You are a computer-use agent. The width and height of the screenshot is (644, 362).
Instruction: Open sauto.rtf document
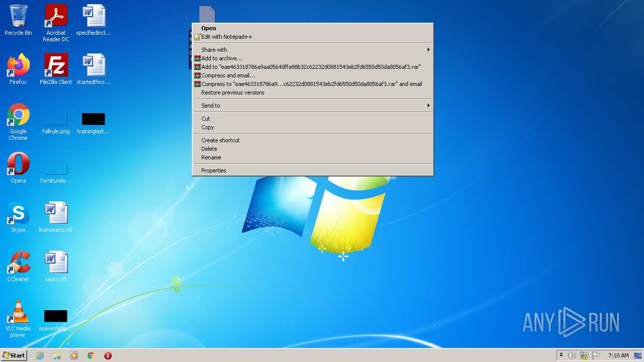point(56,266)
